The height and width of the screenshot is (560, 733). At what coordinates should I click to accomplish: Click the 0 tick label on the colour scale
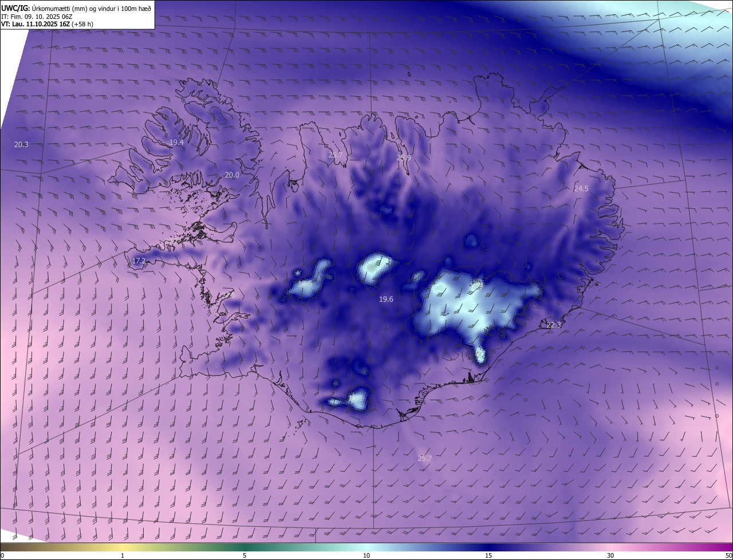point(2,556)
